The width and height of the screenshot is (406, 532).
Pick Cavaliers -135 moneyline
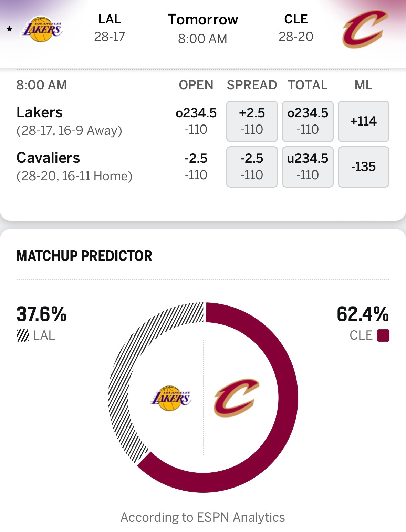pyautogui.click(x=364, y=167)
